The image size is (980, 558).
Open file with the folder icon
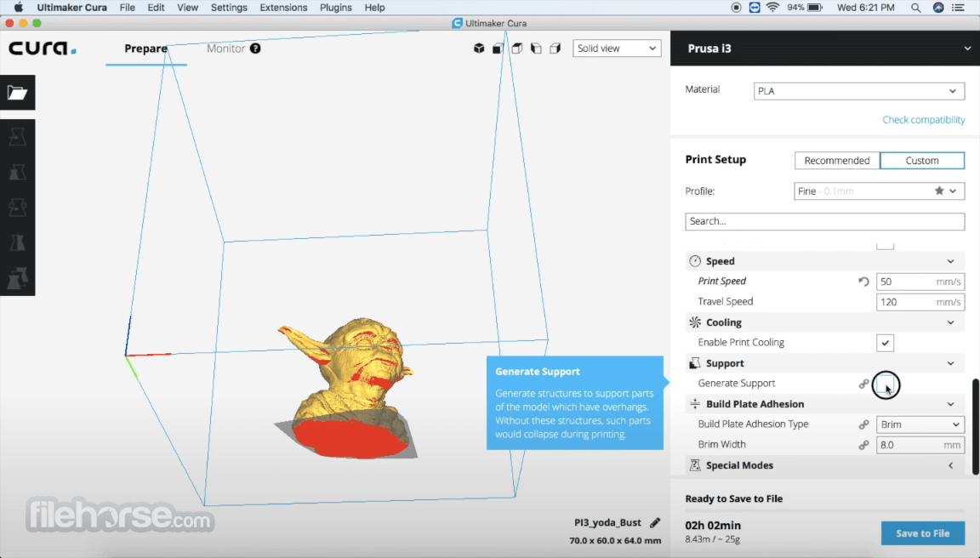click(18, 93)
